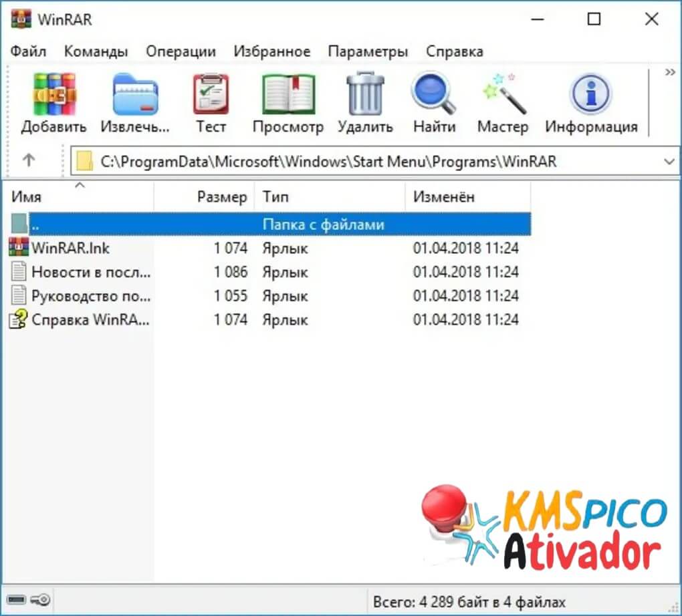The width and height of the screenshot is (682, 616).
Task: Show the Информация (Info) icon
Action: coord(591,95)
